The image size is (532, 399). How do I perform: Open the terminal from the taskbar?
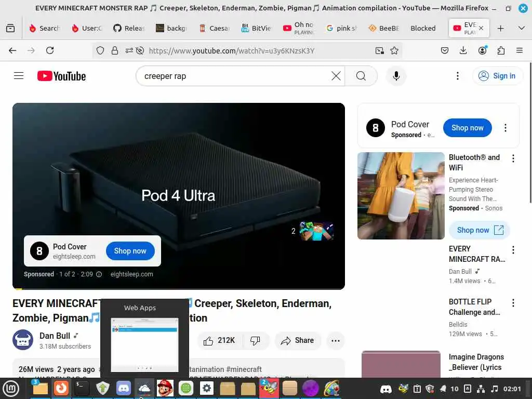coord(82,389)
